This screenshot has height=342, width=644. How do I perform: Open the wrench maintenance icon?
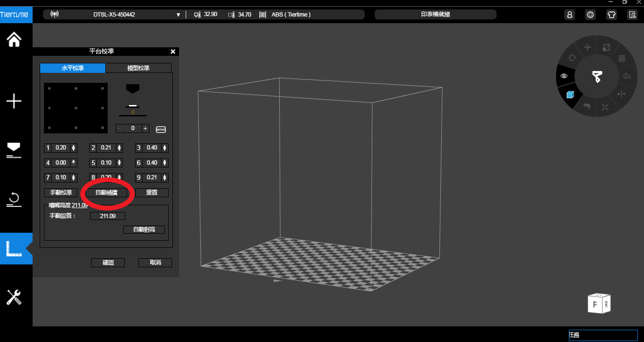tap(14, 298)
